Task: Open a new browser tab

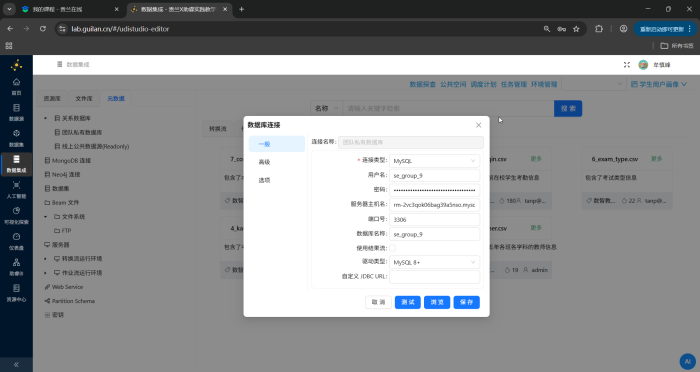Action: pyautogui.click(x=242, y=9)
